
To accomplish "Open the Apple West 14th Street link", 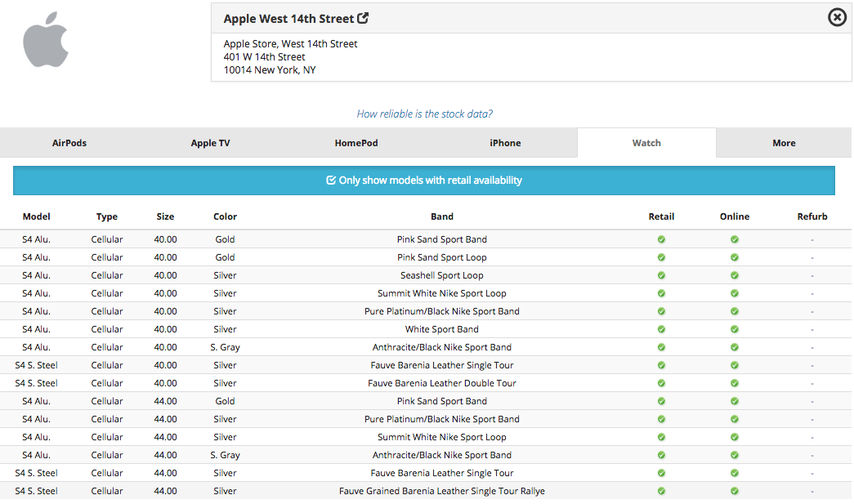I will pyautogui.click(x=288, y=19).
